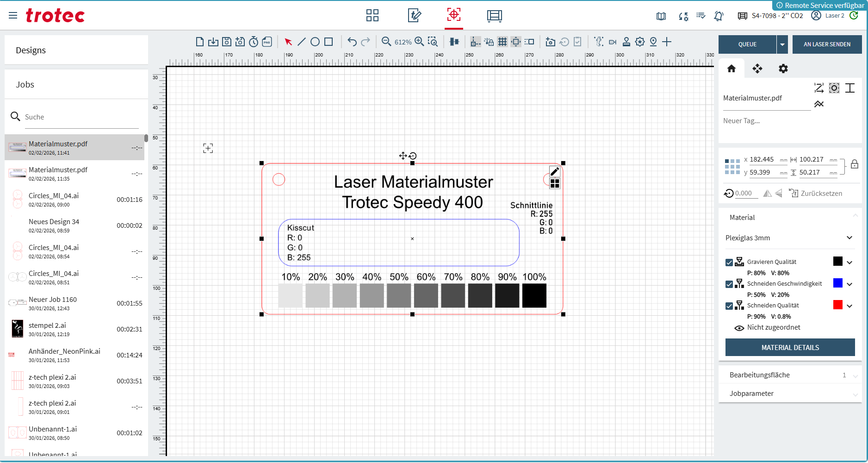Screen dimensions: 868x463
Task: Click the undo arrow in toolbar
Action: [x=352, y=42]
